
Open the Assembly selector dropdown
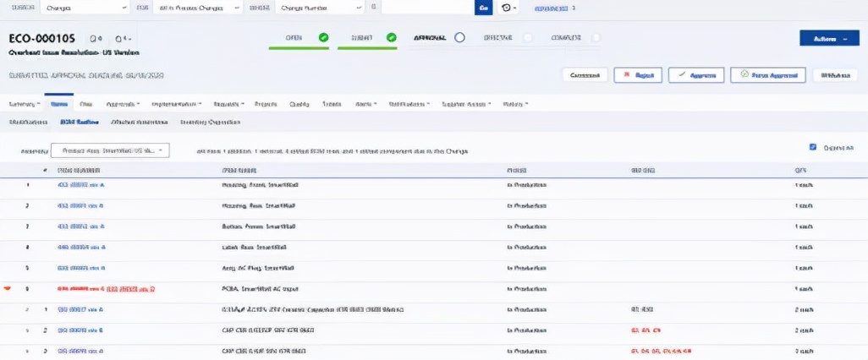tap(110, 150)
